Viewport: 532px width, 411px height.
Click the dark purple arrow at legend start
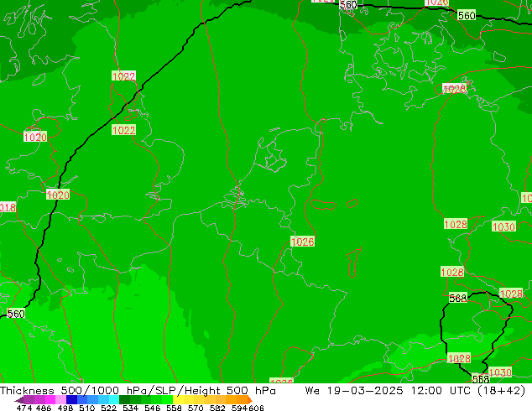click(x=19, y=400)
